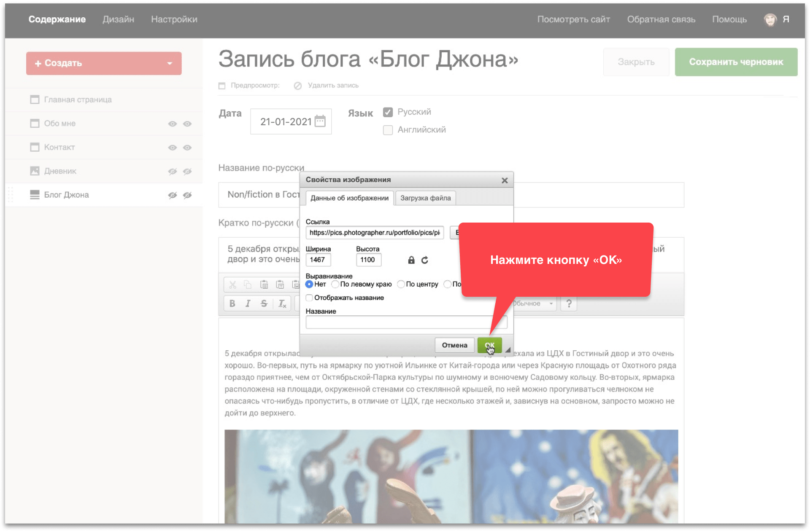Click the green «OK» button

[x=489, y=345]
